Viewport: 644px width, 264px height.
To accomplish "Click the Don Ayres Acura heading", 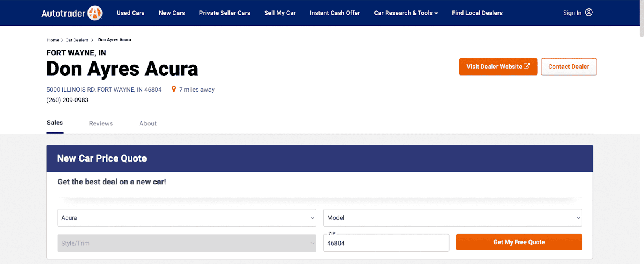I will point(122,69).
